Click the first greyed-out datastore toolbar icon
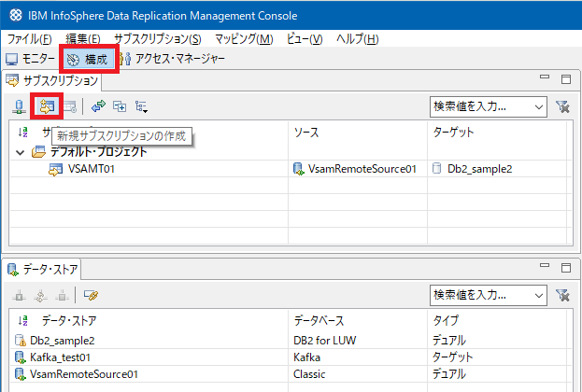Screen dimensions: 582x392 pyautogui.click(x=19, y=296)
